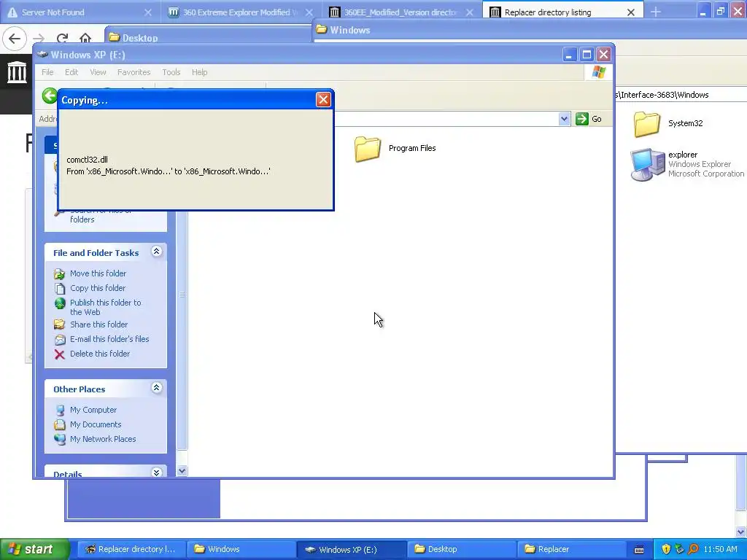Viewport: 747px width, 560px height.
Task: Open the File menu
Action: (47, 72)
